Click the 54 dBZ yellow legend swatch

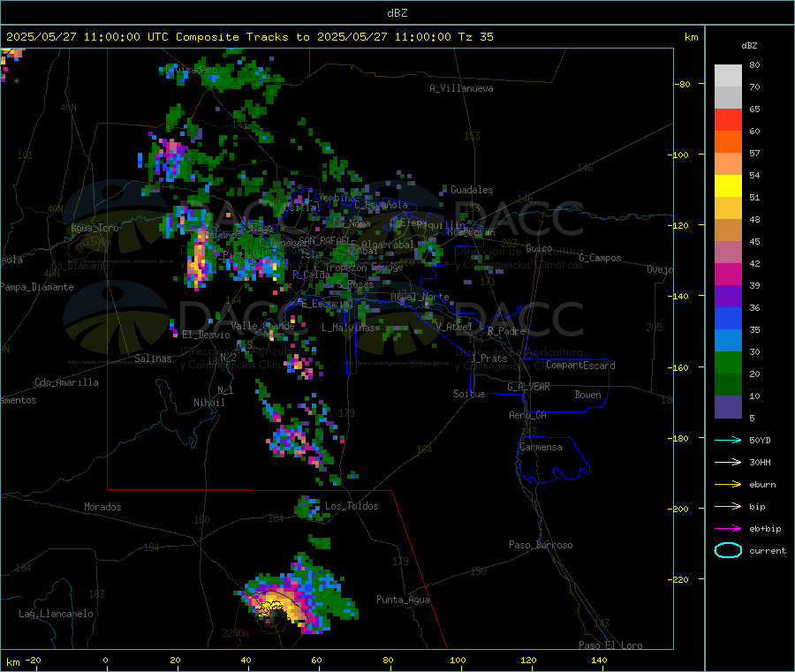click(728, 186)
